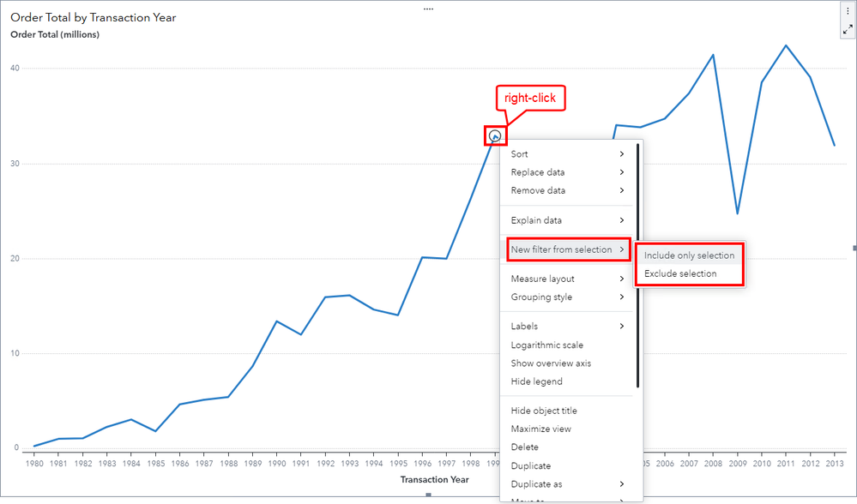Click the bottom edge resize handle
Image resolution: width=857 pixels, height=504 pixels.
pos(428,495)
